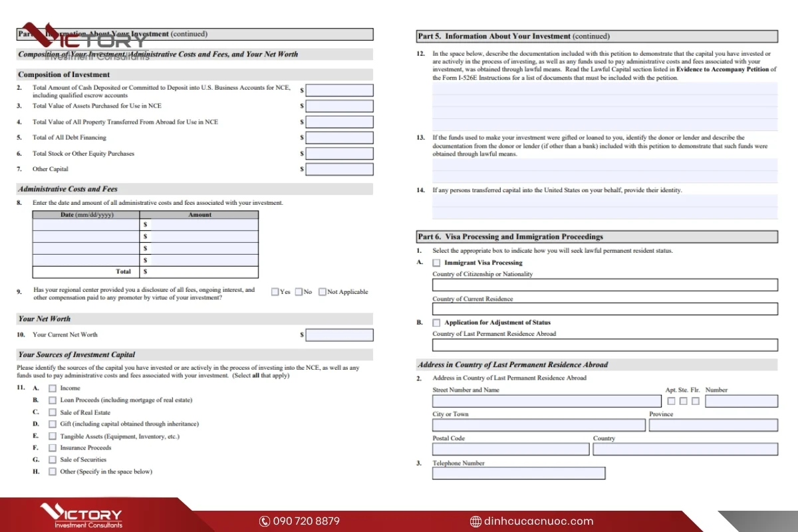Click the Total Stock or Equity Purchases field
This screenshot has width=798, height=532.
click(x=339, y=154)
